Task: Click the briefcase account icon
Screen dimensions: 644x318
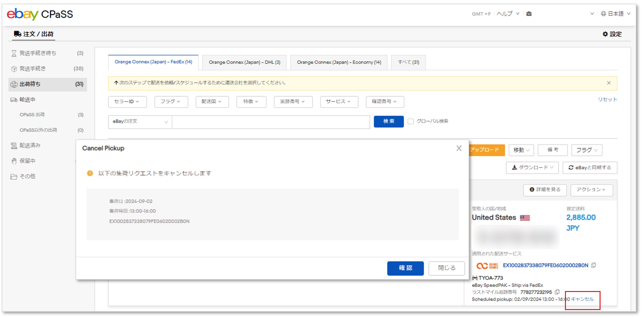Action: tap(529, 13)
